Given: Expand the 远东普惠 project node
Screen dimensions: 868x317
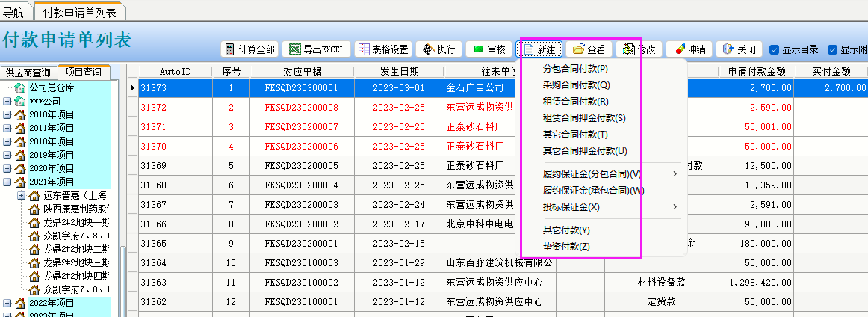Looking at the screenshot, I should [x=21, y=195].
